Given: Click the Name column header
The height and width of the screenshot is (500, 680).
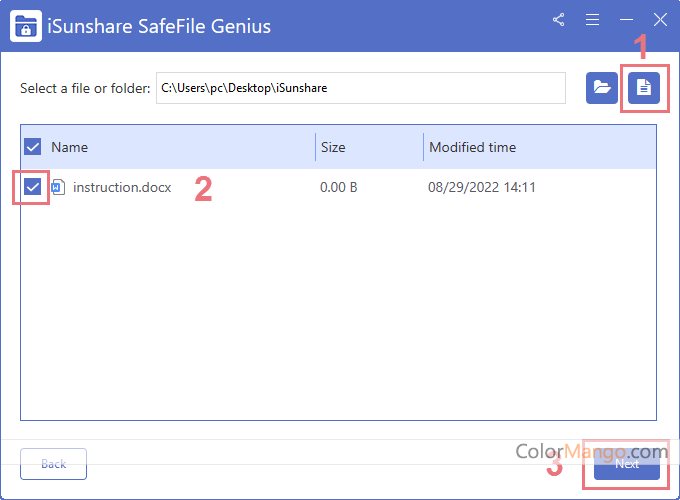Looking at the screenshot, I should (x=69, y=147).
